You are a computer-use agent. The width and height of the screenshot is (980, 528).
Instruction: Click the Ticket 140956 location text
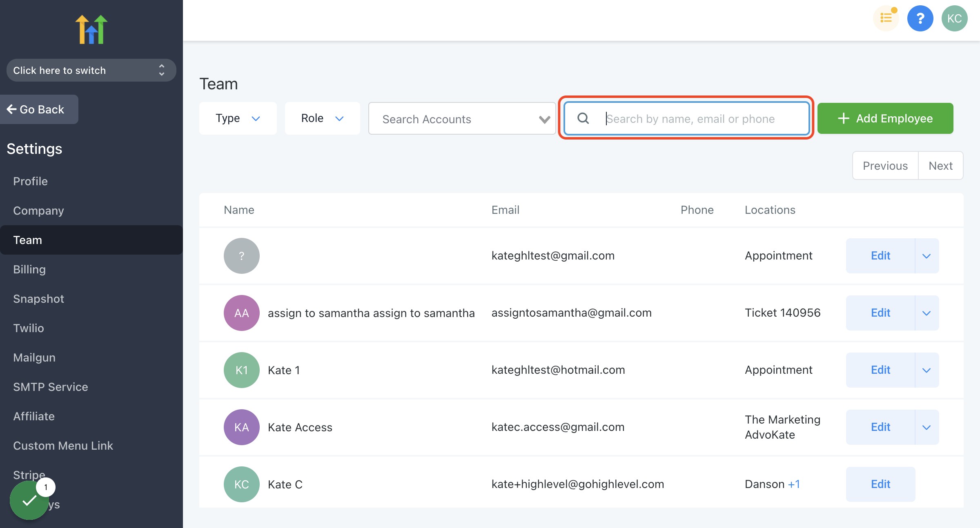pos(782,313)
